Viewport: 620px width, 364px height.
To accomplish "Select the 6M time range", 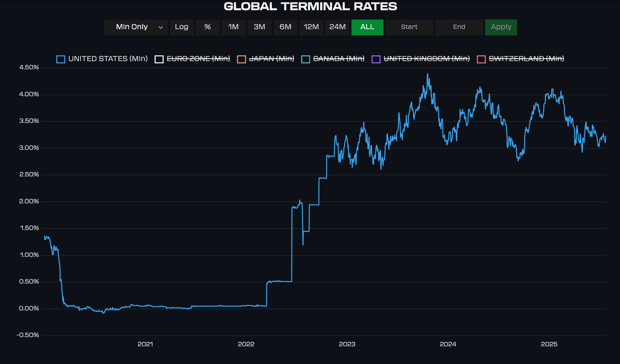I will click(285, 27).
